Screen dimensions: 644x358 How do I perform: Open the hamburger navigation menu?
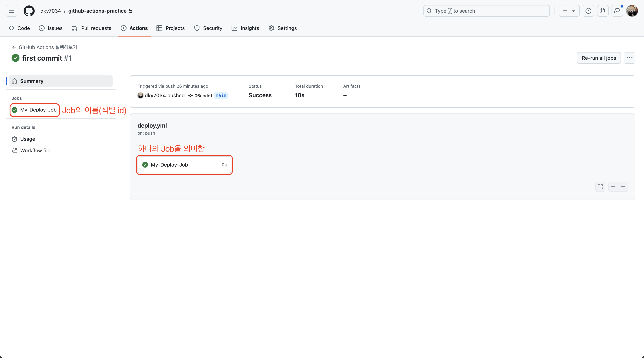pos(12,11)
